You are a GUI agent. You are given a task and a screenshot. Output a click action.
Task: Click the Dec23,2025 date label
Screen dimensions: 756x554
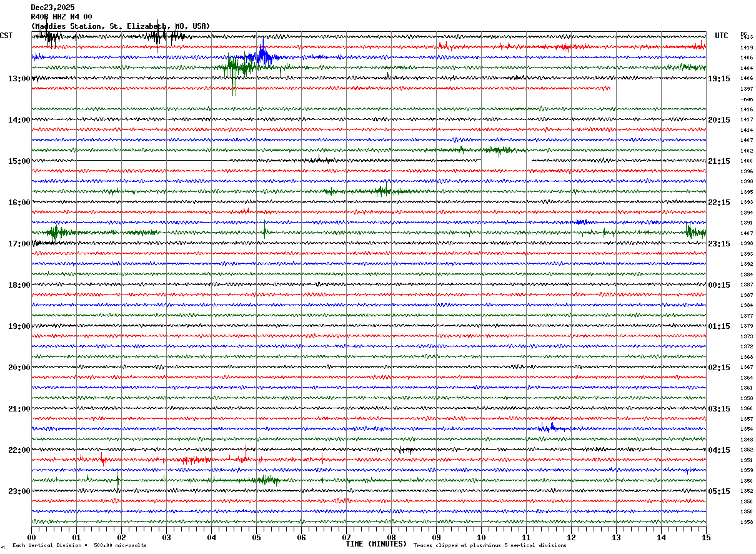52,8
